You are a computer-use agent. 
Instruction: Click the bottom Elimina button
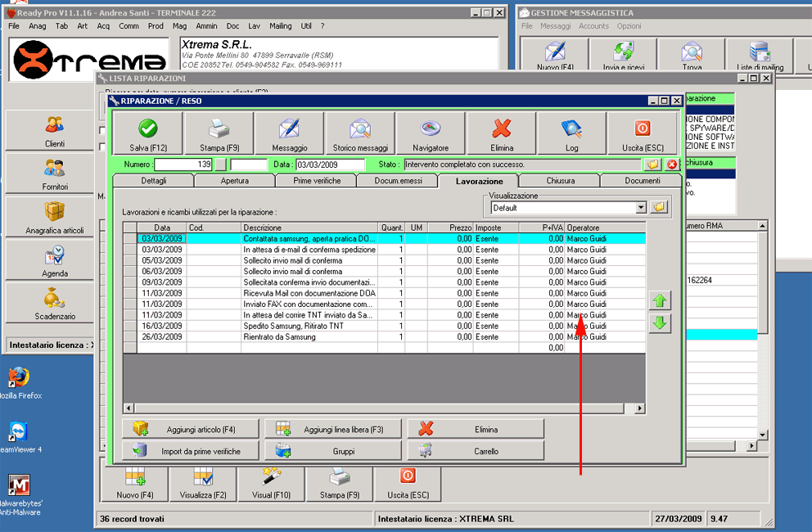[476, 429]
